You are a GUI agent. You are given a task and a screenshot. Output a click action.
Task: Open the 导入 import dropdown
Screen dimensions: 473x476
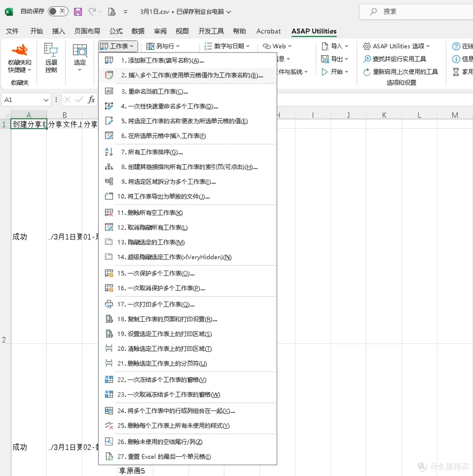point(335,46)
